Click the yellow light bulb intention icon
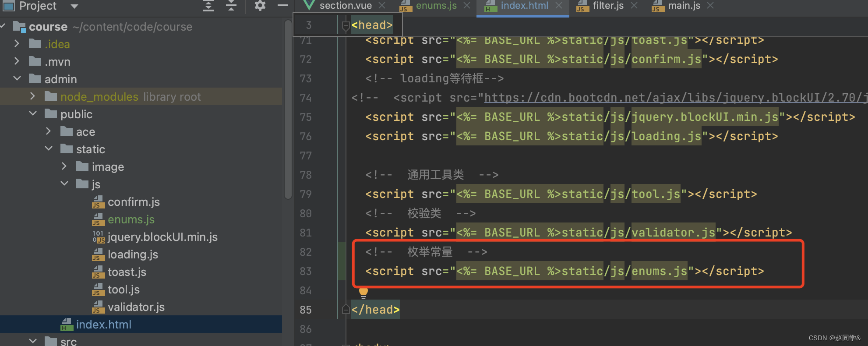Image resolution: width=868 pixels, height=346 pixels. (x=363, y=293)
